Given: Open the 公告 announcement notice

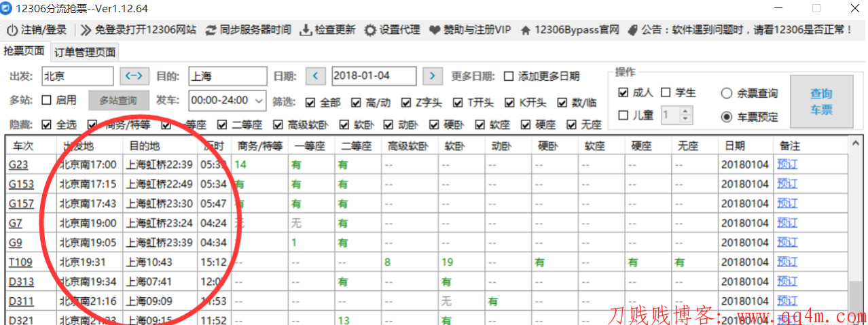Looking at the screenshot, I should coord(740,30).
